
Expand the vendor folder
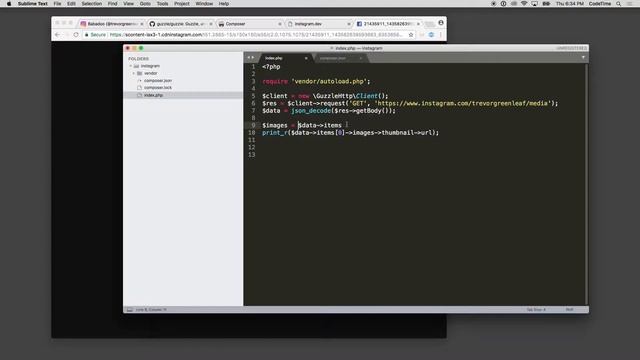pos(133,73)
